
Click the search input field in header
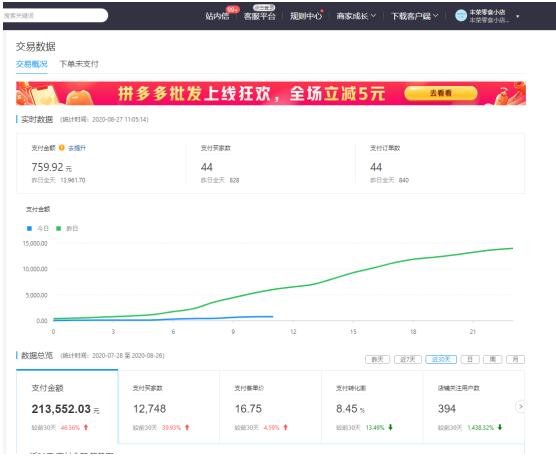pyautogui.click(x=55, y=16)
